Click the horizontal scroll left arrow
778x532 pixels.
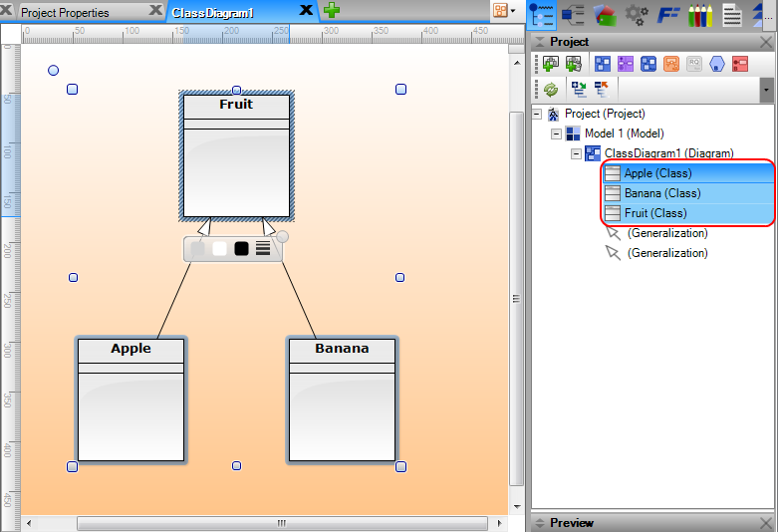point(29,523)
